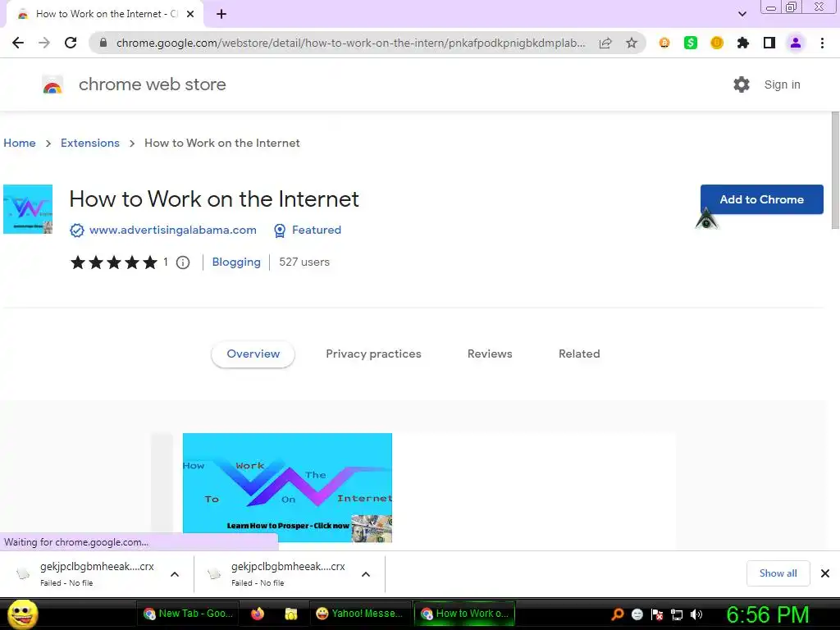Open www.advertisingalabama.com publisher link
This screenshot has width=840, height=630.
[x=172, y=230]
